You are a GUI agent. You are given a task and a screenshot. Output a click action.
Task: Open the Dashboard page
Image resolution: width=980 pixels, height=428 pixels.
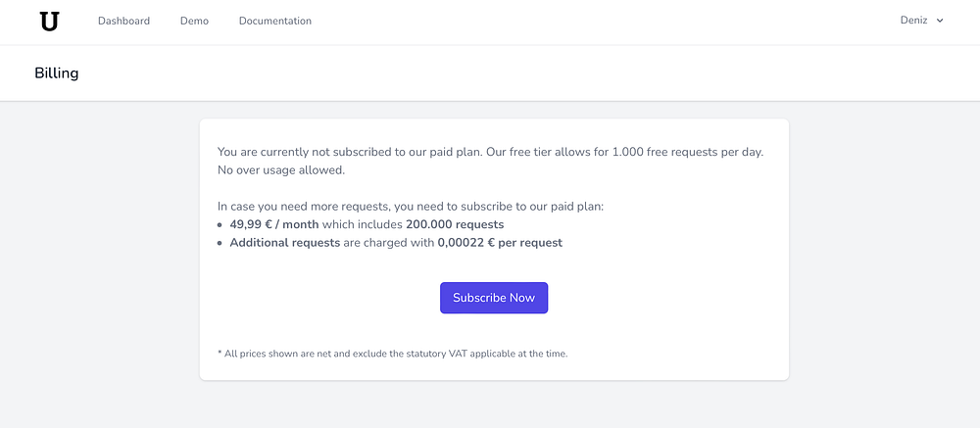coord(123,22)
